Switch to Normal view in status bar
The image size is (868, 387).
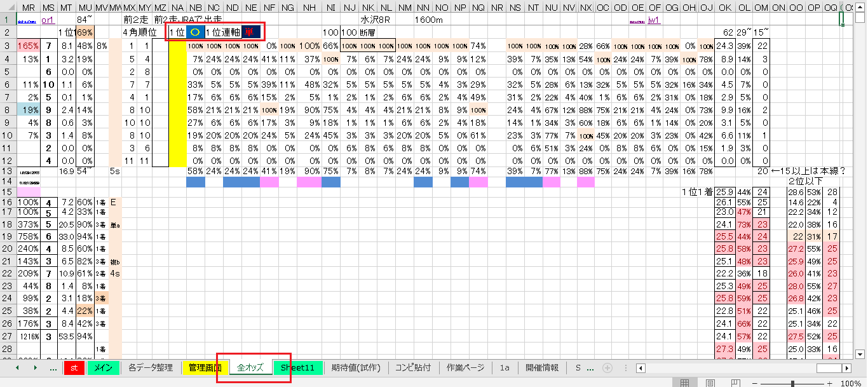[x=684, y=383]
